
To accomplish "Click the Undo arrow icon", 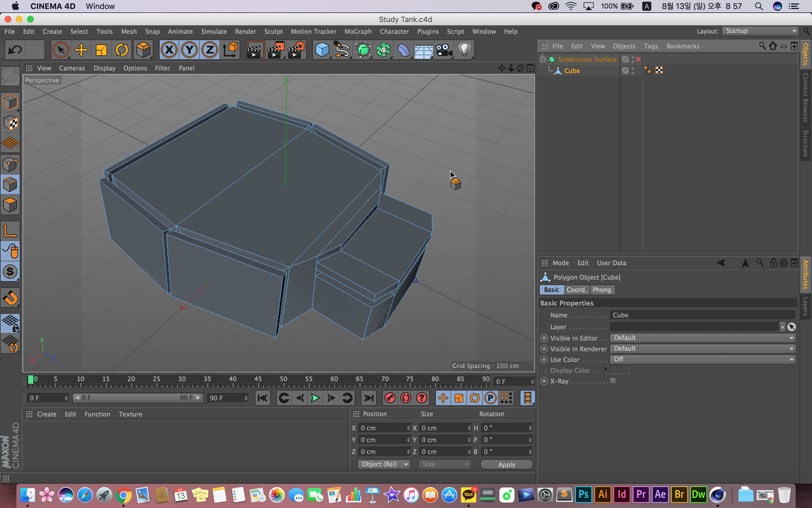I will coord(15,50).
